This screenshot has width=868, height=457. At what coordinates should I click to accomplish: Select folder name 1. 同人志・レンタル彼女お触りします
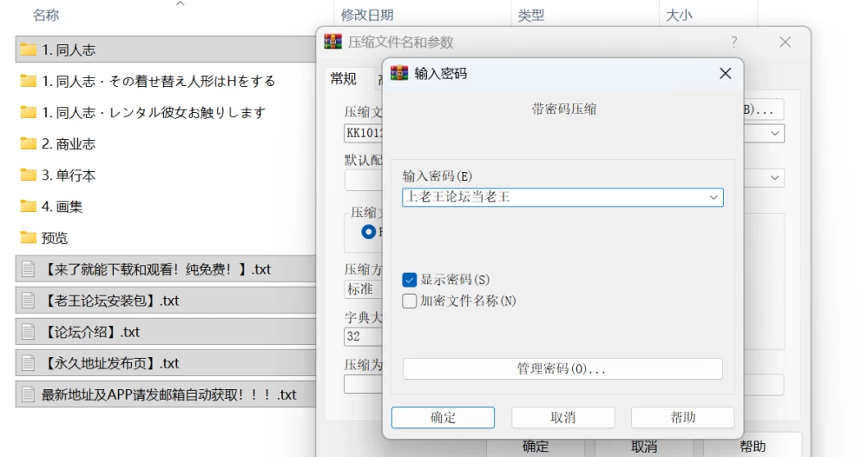(x=154, y=112)
